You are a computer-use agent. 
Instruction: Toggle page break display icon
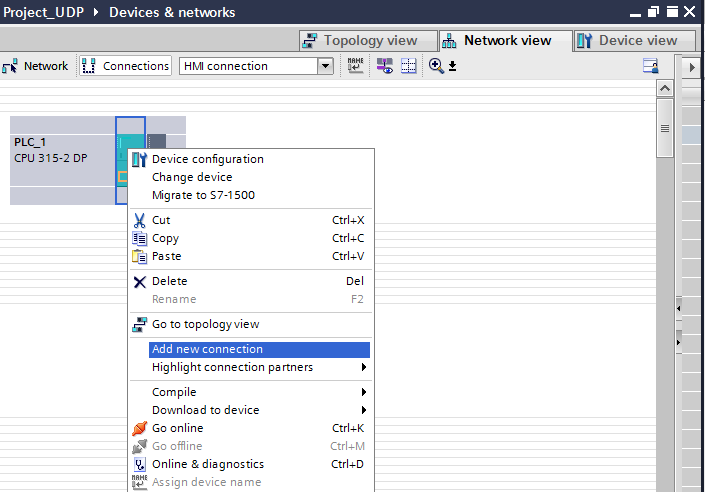pyautogui.click(x=408, y=66)
